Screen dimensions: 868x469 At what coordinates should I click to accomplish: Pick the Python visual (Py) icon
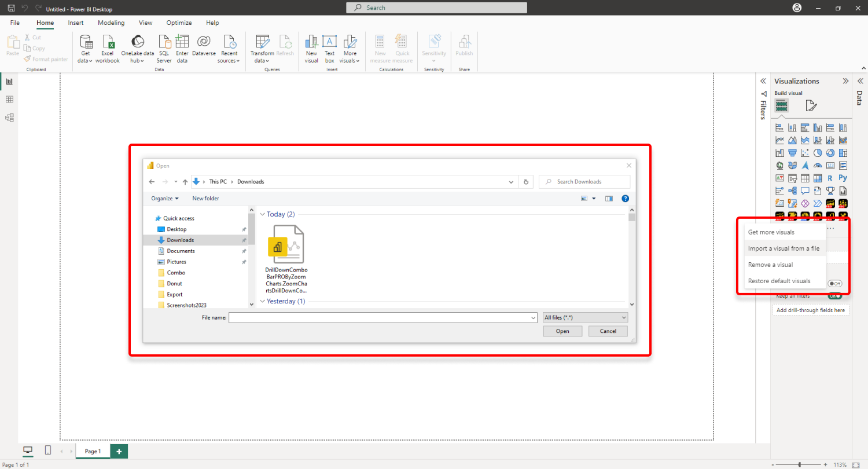(x=843, y=178)
